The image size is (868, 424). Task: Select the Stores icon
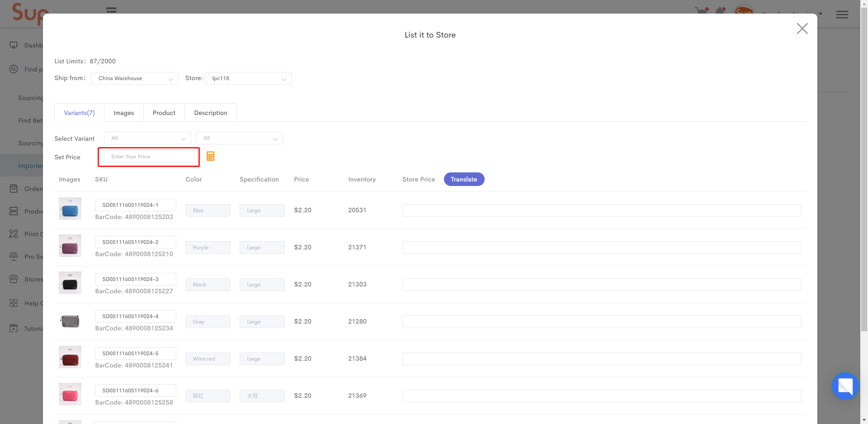(14, 279)
